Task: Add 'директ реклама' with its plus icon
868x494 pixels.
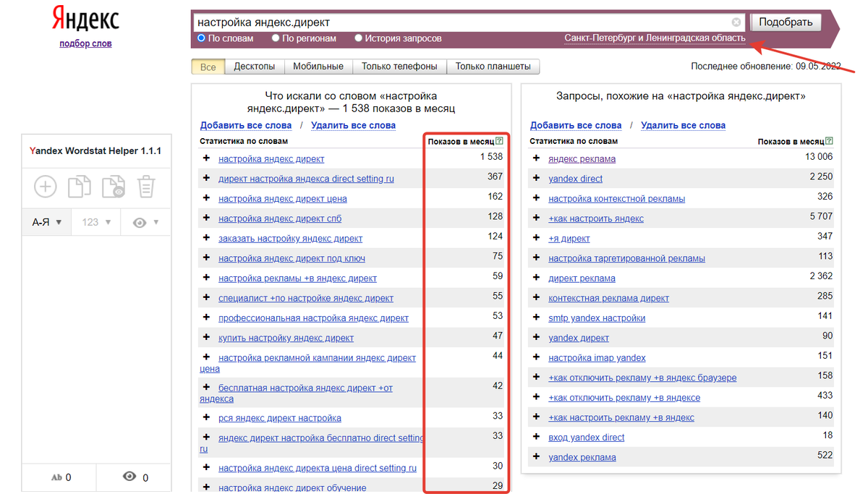Action: pos(536,277)
